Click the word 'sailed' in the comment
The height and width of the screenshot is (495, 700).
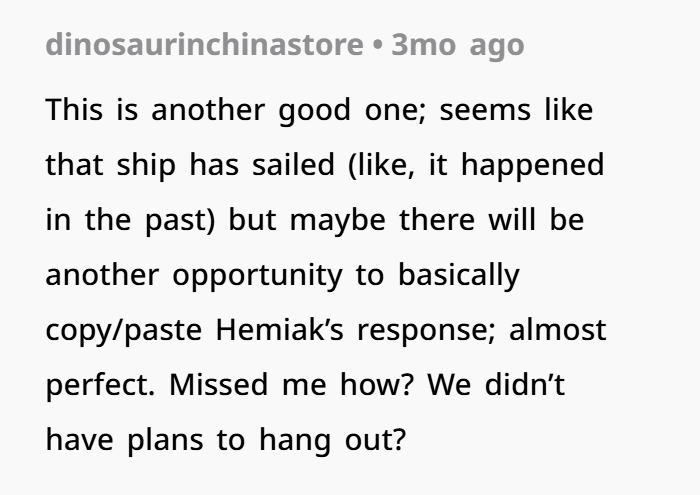click(293, 165)
